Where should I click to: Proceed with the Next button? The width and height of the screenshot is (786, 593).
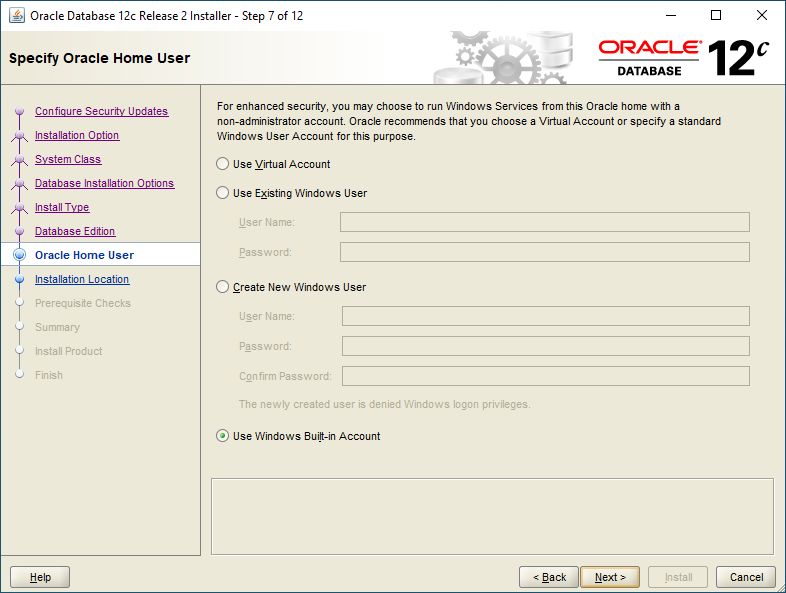(x=610, y=577)
